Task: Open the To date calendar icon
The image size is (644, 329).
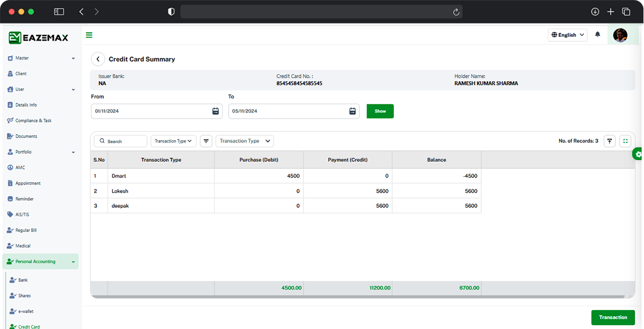Action: tap(353, 111)
